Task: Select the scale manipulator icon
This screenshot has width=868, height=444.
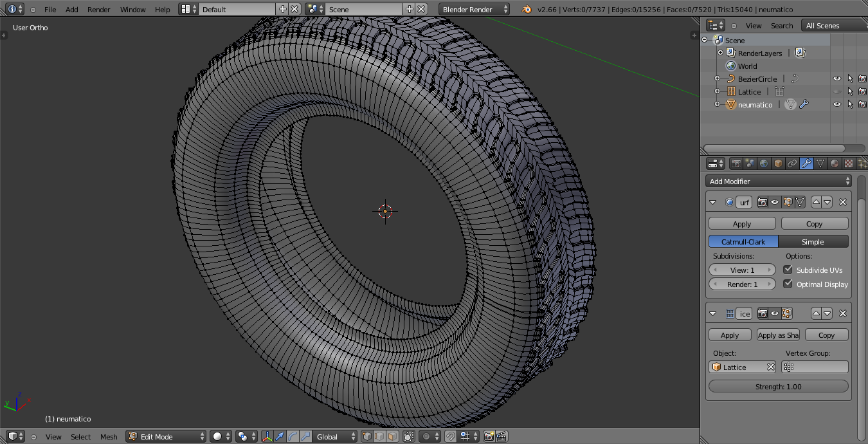Action: point(305,436)
